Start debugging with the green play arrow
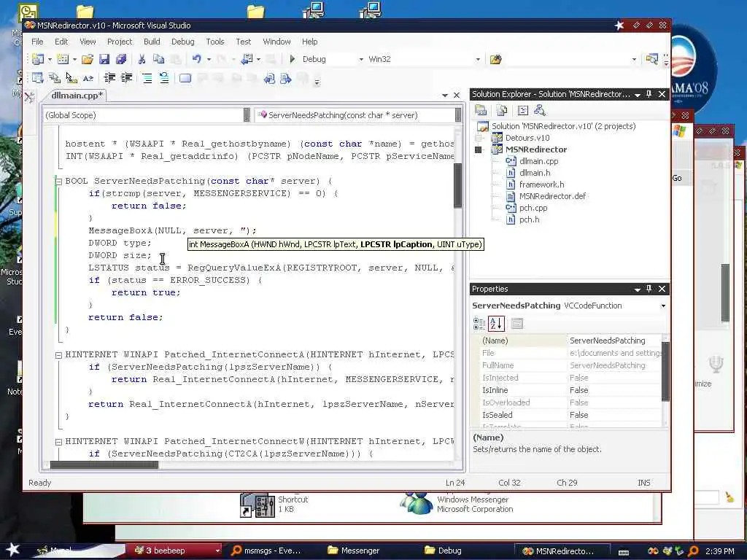The image size is (747, 560). (293, 59)
